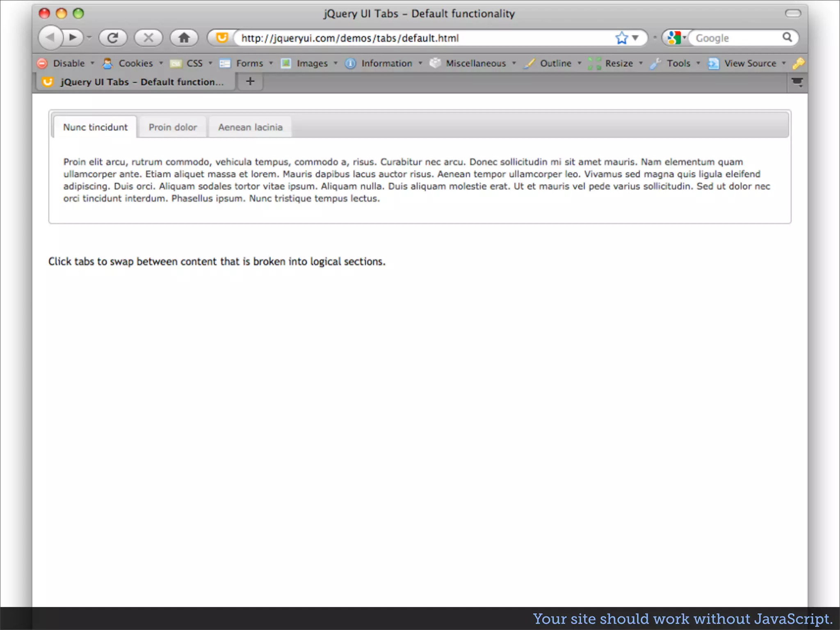Select the Nunc tincidunt tab
Viewport: 840px width, 630px height.
[x=95, y=127]
